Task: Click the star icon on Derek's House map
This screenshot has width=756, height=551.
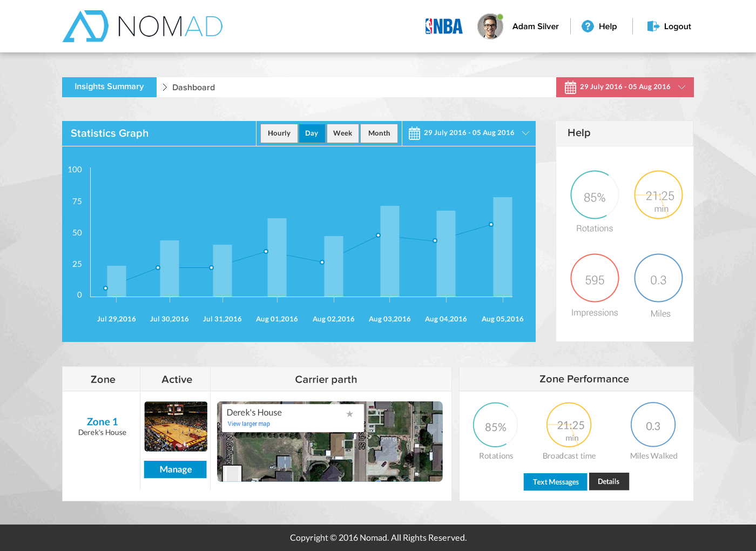Action: pos(349,414)
